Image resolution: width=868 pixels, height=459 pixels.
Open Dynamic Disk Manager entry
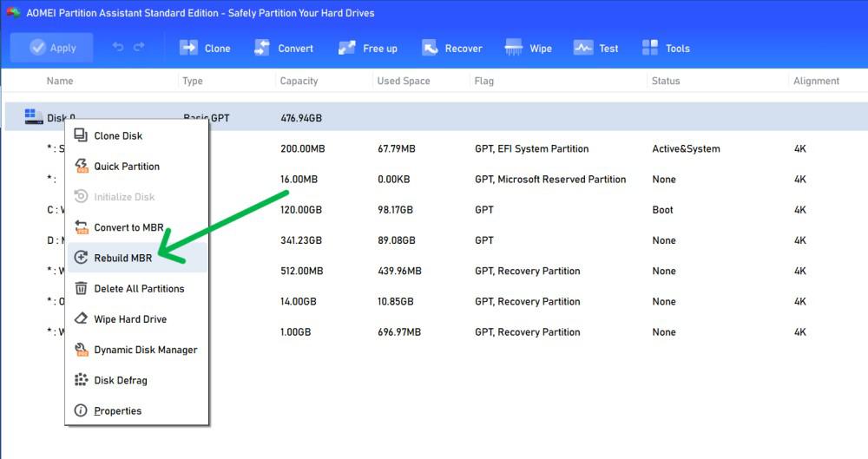[x=137, y=350]
